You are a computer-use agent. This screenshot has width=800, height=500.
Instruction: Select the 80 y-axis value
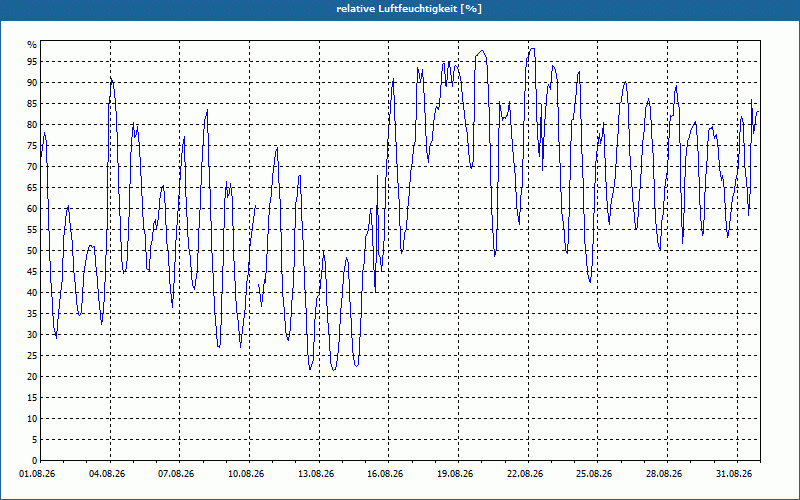coord(32,124)
